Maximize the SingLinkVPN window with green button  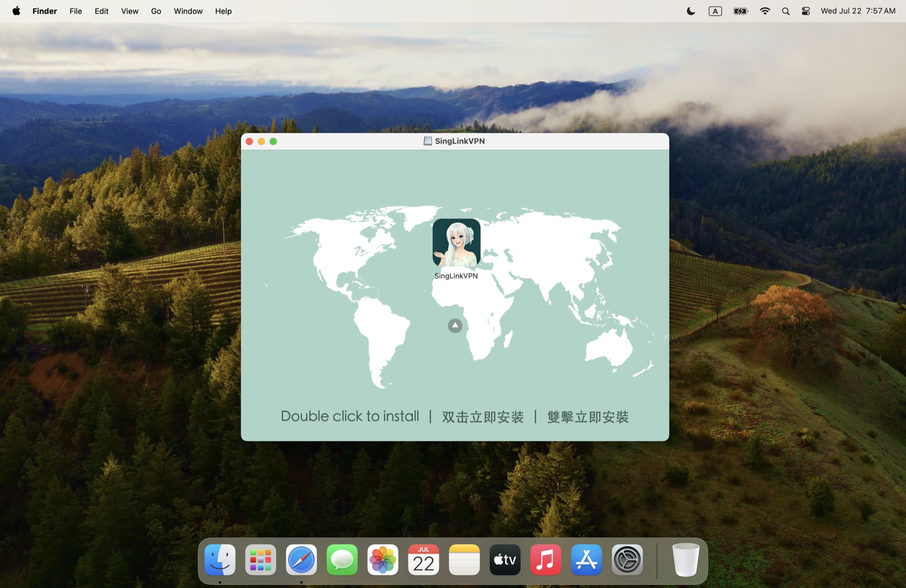273,141
